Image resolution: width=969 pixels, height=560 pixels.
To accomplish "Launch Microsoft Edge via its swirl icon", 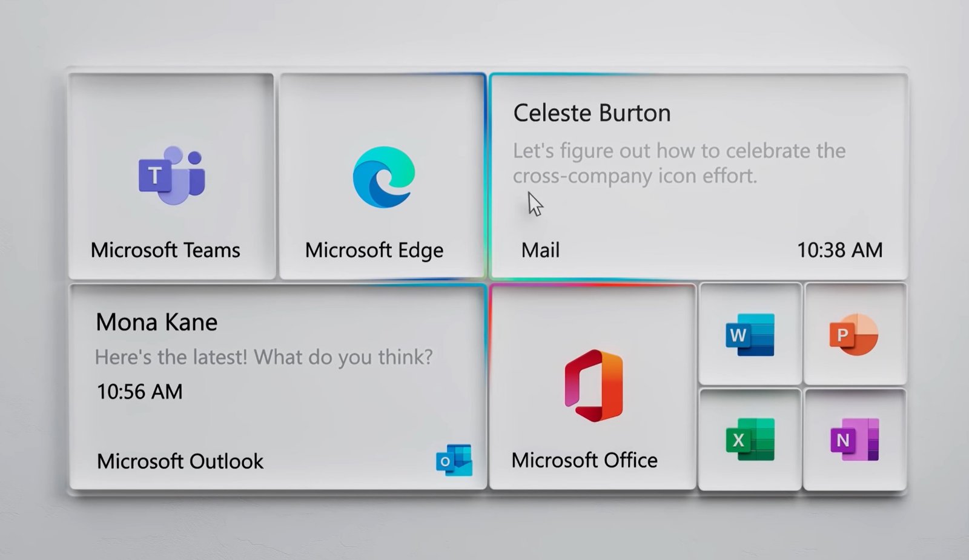I will (384, 177).
